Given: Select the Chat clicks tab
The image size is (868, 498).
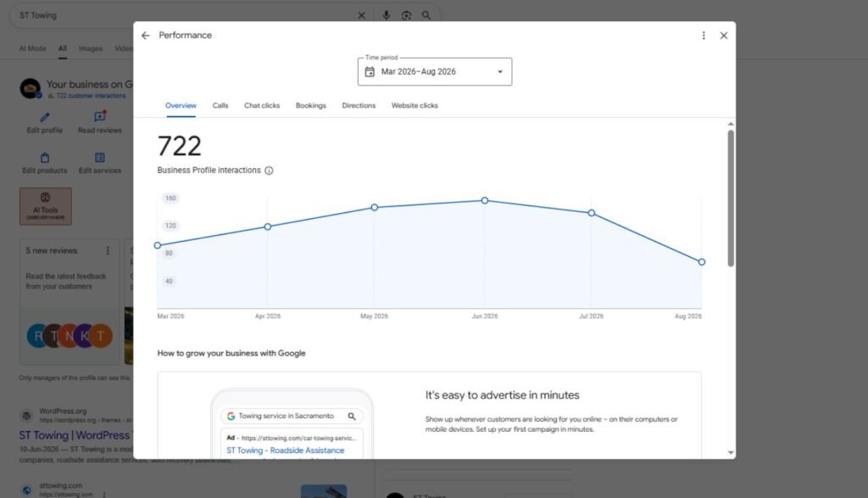Looking at the screenshot, I should tap(262, 105).
